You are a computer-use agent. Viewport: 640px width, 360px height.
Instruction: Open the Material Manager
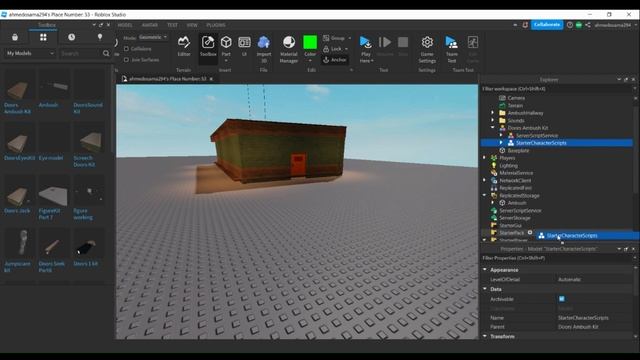click(x=289, y=49)
